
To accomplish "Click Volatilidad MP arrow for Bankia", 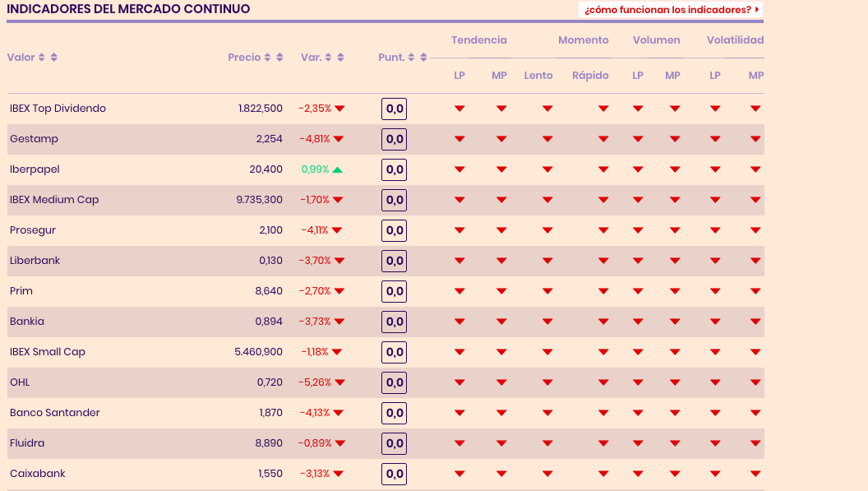I will (x=755, y=322).
